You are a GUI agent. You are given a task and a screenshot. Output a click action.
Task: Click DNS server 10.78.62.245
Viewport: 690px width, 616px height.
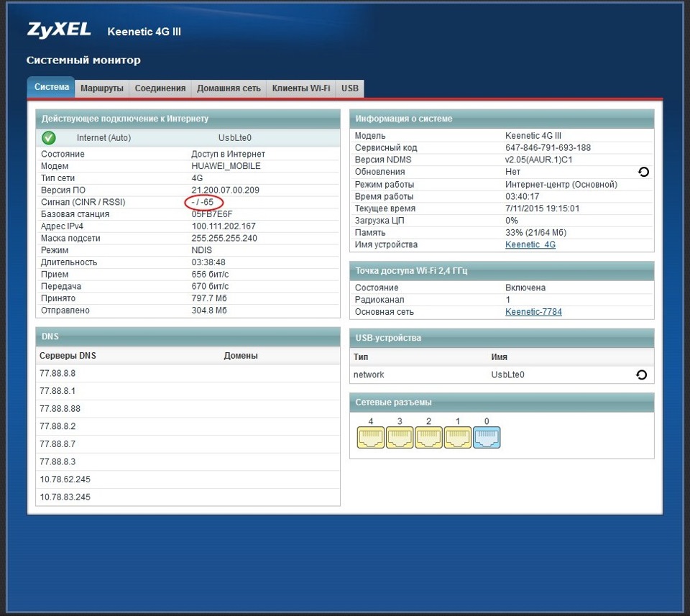(x=65, y=479)
